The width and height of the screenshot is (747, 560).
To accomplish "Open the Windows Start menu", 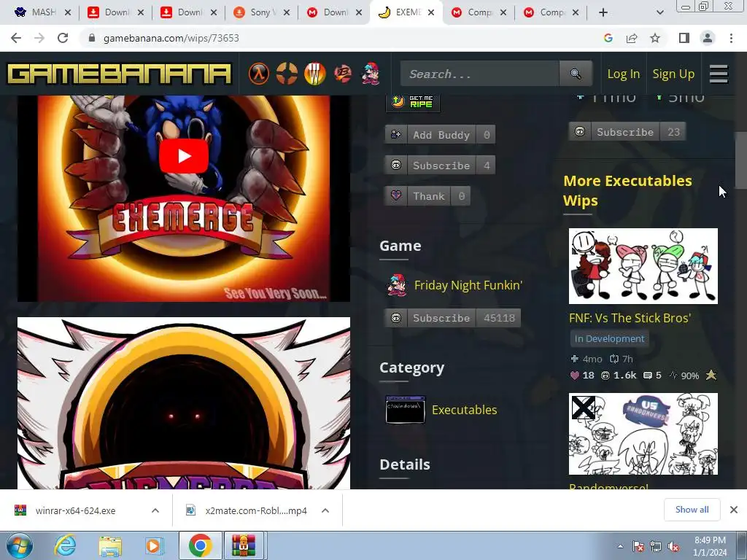I will (x=19, y=545).
